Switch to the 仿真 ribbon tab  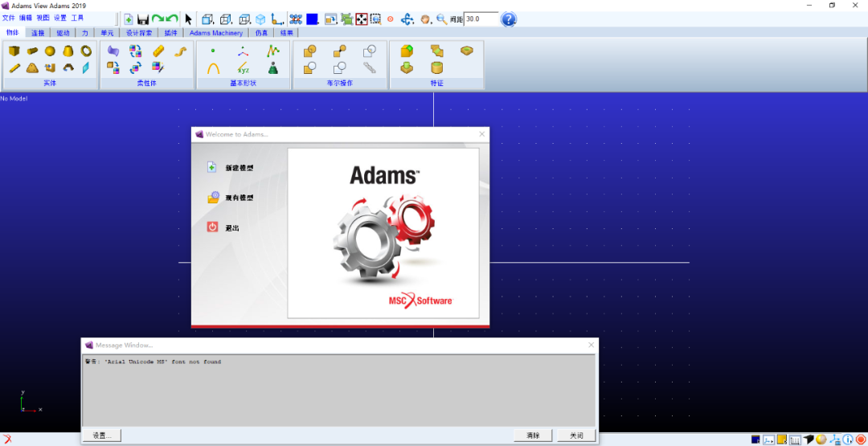(x=261, y=33)
